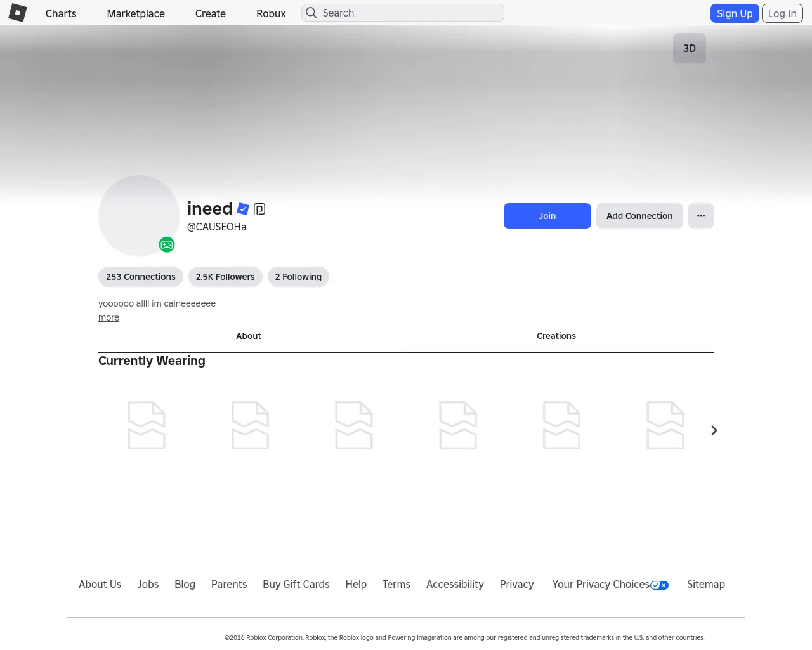Open the Terms footer link
This screenshot has height=650, width=812.
[x=396, y=584]
